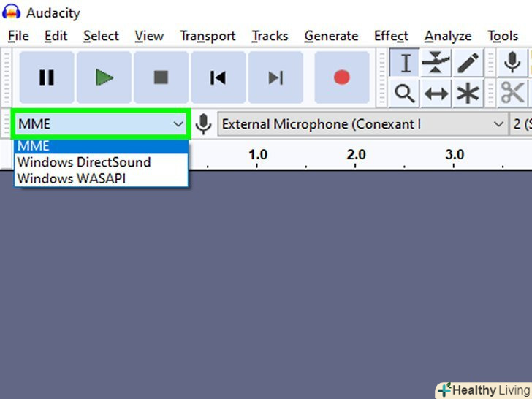Click the recording meter microphone icon

[512, 63]
